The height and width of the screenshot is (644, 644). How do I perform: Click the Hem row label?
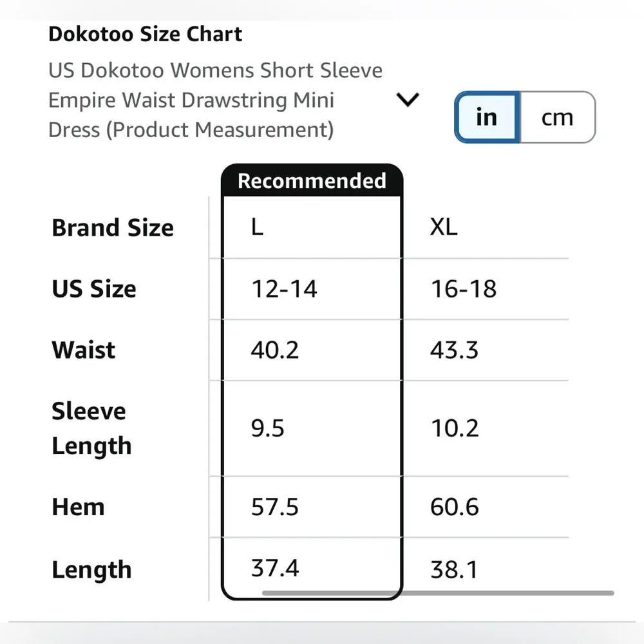(78, 507)
